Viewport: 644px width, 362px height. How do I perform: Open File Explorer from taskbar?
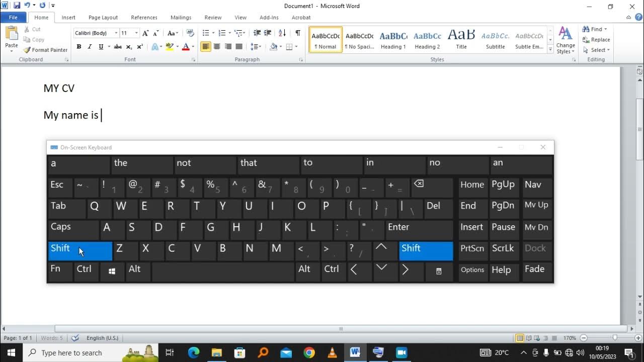217,352
